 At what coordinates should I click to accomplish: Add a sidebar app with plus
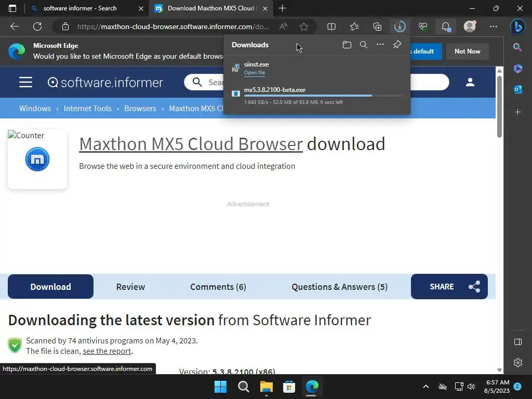pos(518,112)
